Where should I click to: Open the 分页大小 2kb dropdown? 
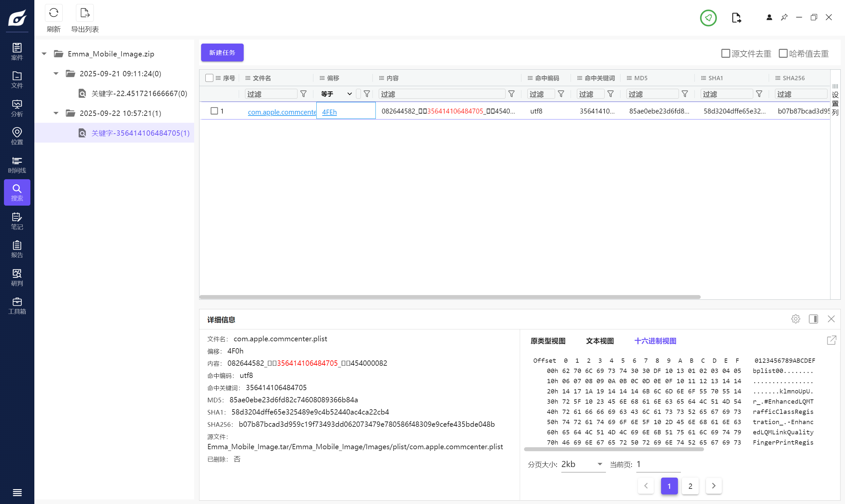pos(583,464)
